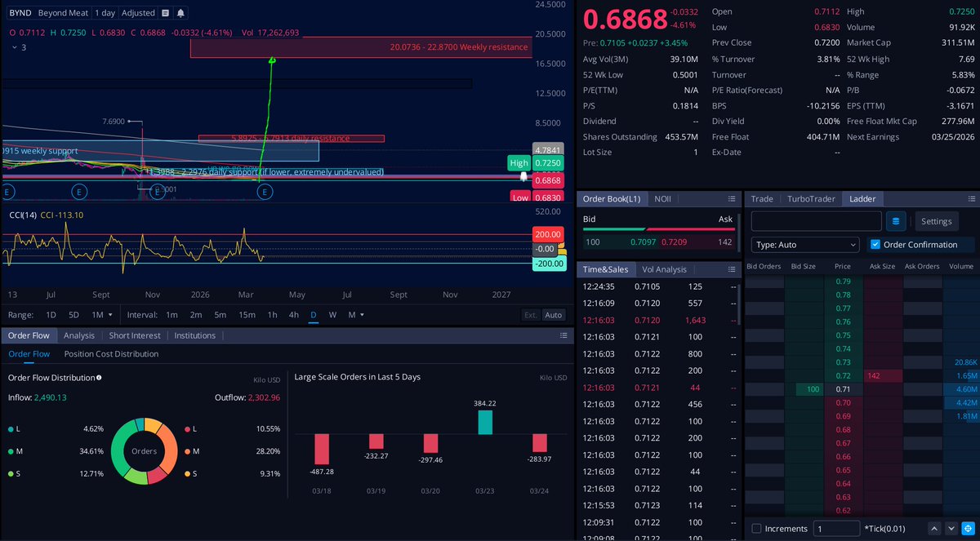
Task: Select the 4h interval
Action: click(294, 315)
